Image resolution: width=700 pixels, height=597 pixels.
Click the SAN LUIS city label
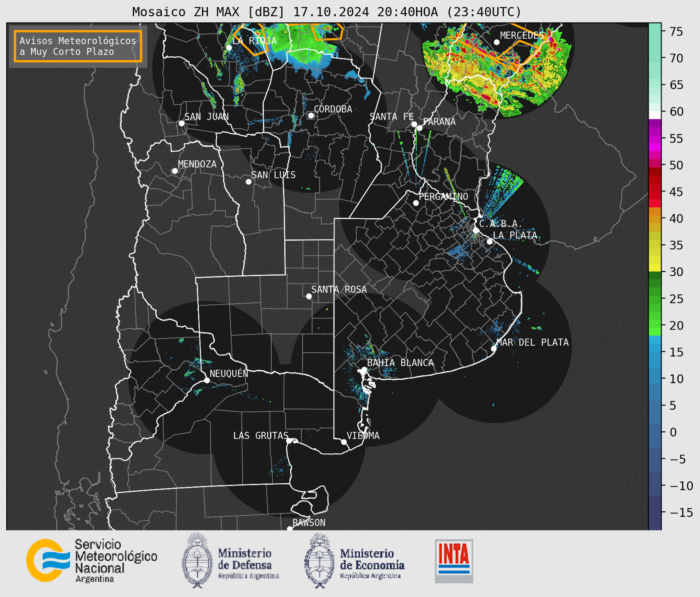273,175
